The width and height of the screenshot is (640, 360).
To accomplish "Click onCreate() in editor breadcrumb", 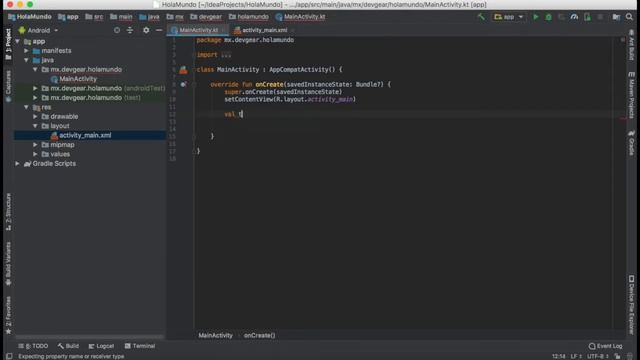I will 260,336.
